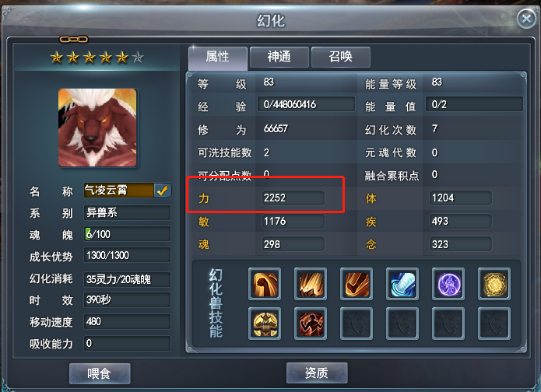
Task: Open the 召唤 tab
Action: pos(340,57)
